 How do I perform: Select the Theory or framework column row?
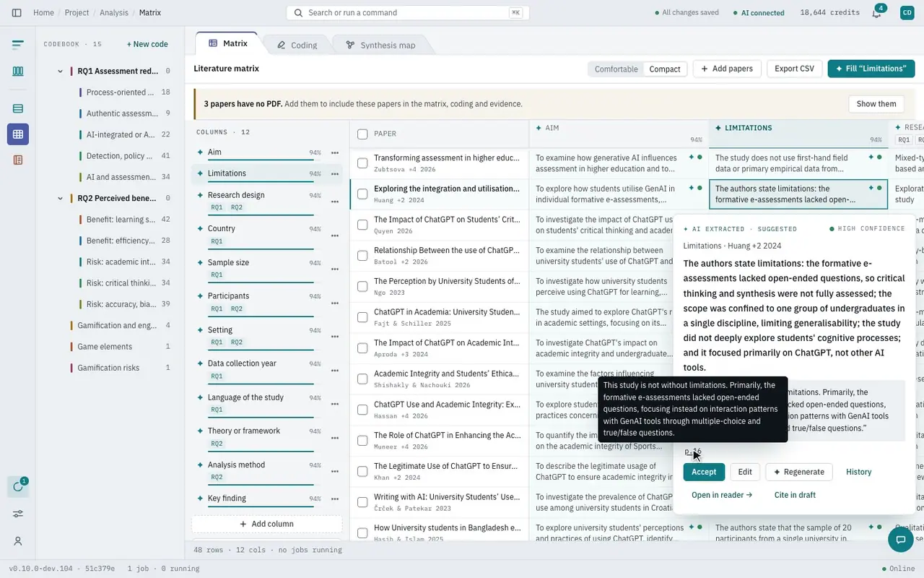(x=266, y=438)
